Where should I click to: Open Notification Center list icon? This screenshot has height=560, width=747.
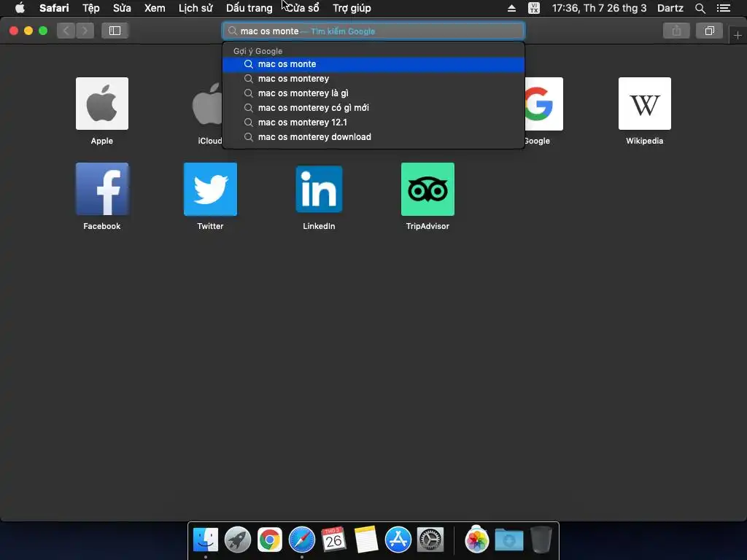coord(724,8)
